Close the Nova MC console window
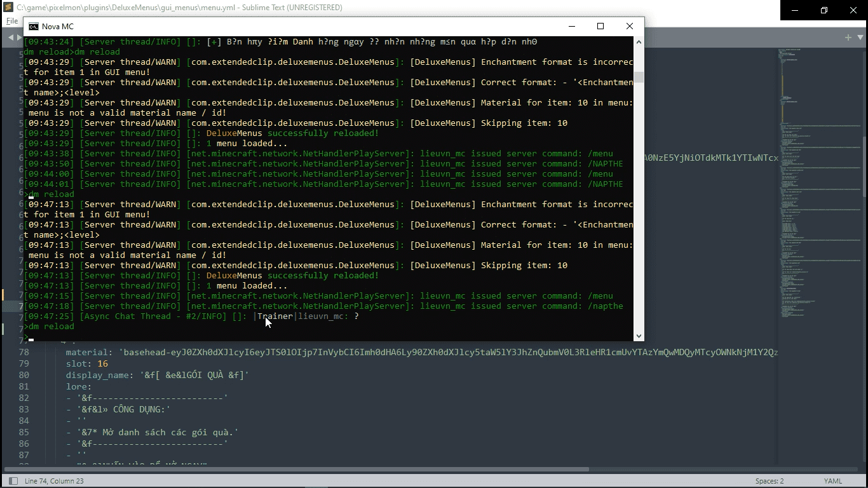 point(630,26)
